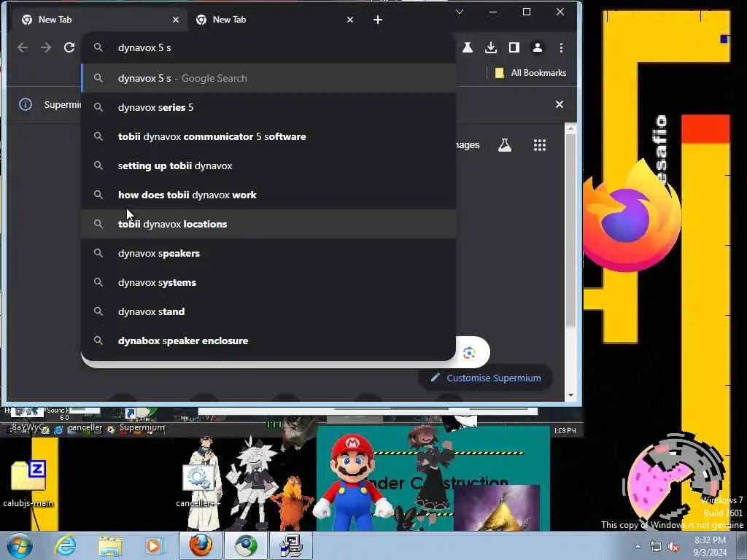
Task: Choose 'setting up tobii dynavox' suggestion
Action: click(268, 166)
